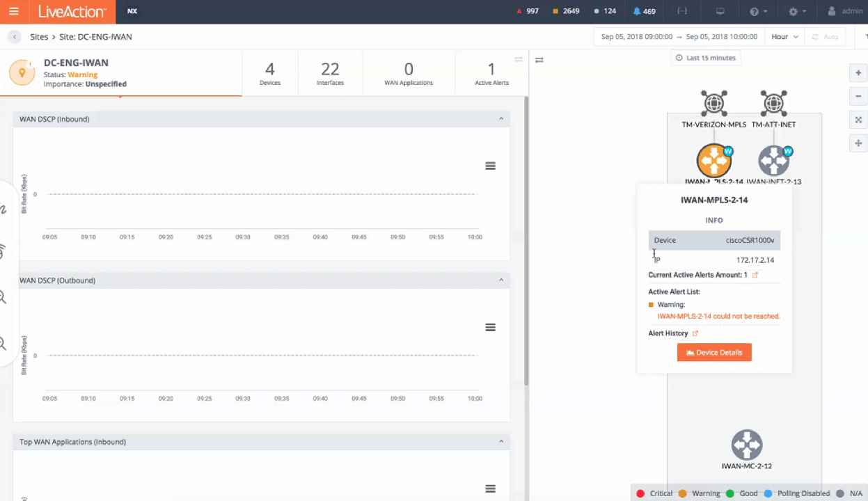The image size is (868, 501).
Task: Collapse the WAN DSCP (Outbound) panel
Action: tap(501, 280)
